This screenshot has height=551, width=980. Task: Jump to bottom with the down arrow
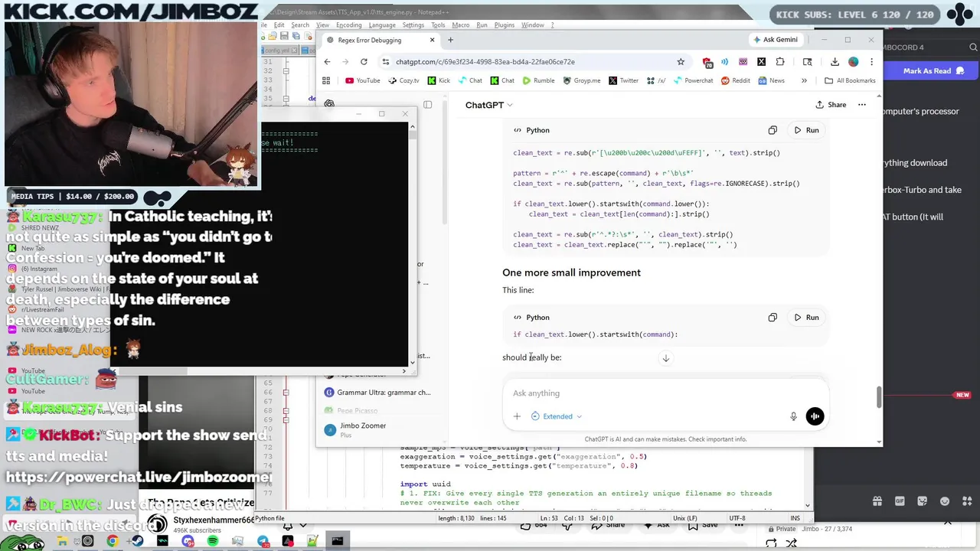(x=665, y=358)
